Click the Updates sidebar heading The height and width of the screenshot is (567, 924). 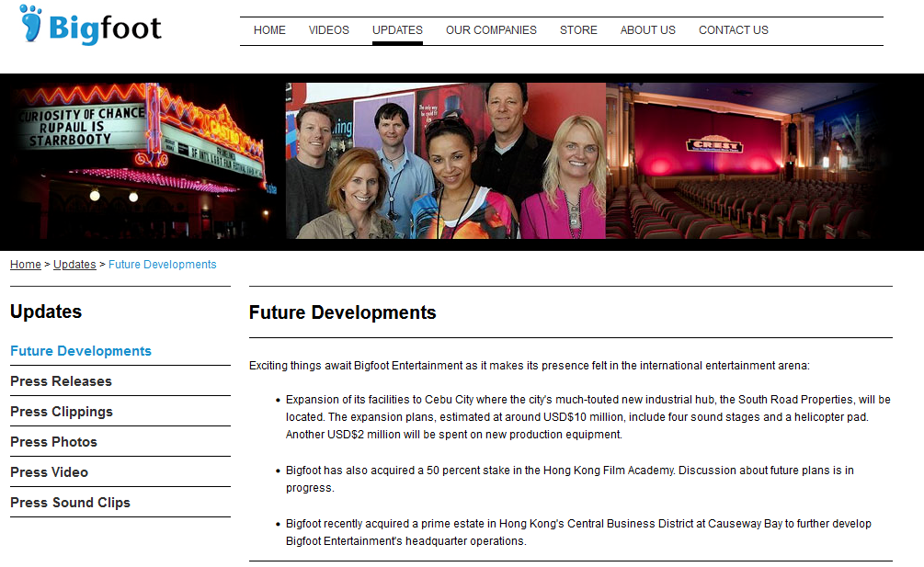pos(46,312)
